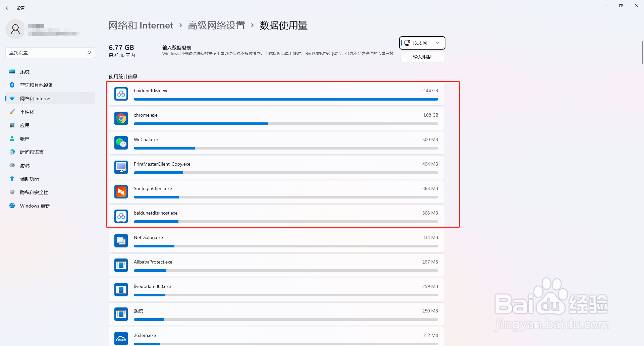The width and height of the screenshot is (644, 346).
Task: Click 高级网络设置 breadcrumb link
Action: click(x=216, y=25)
